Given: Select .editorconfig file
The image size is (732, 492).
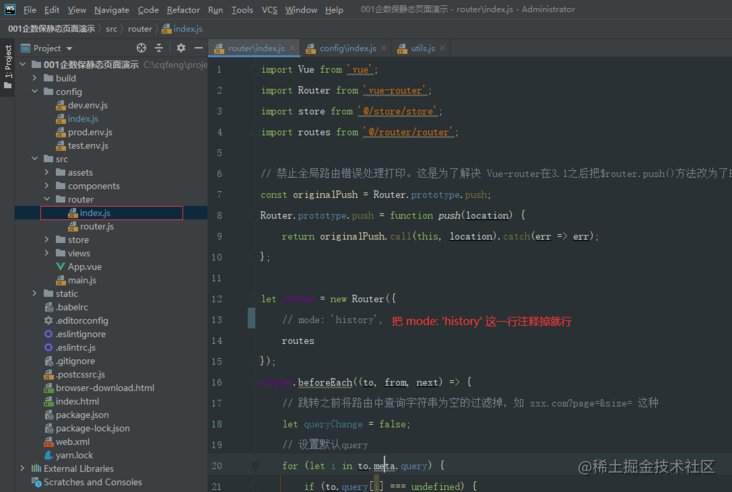Looking at the screenshot, I should [76, 321].
